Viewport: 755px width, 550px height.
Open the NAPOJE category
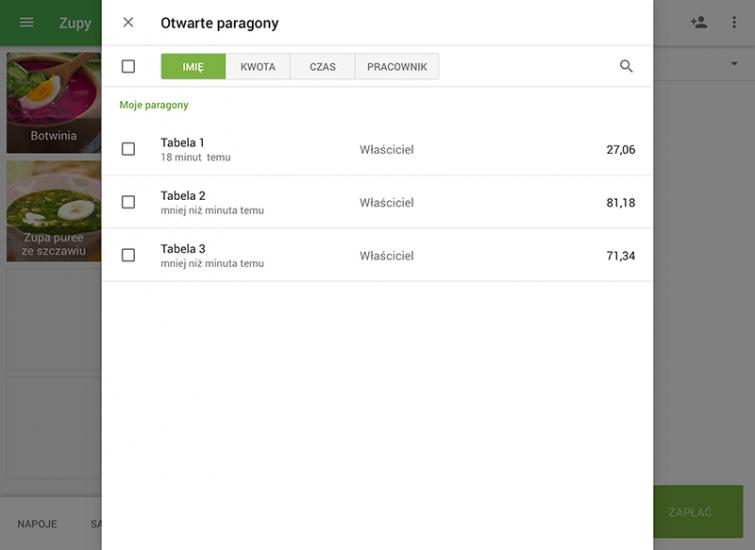coord(37,523)
